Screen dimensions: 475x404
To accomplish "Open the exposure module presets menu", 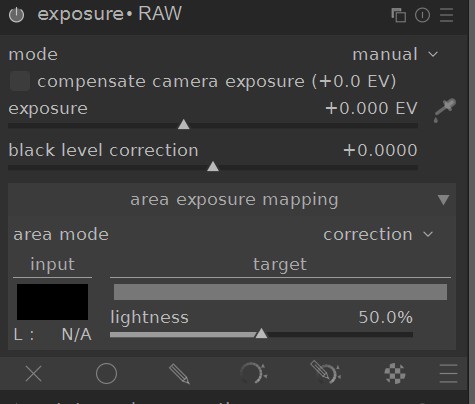I will (446, 15).
